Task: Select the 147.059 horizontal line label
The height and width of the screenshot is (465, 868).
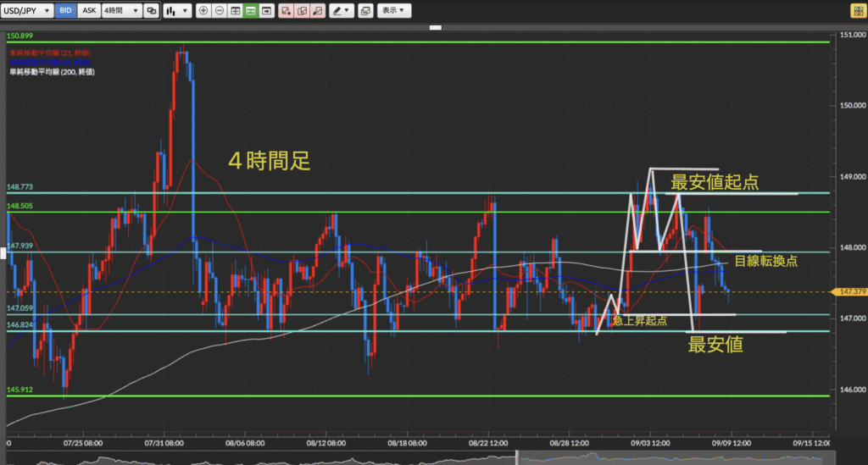Action: coord(20,308)
